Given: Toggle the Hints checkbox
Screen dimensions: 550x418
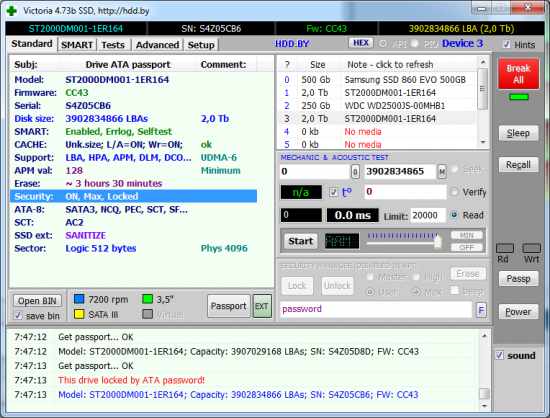Looking at the screenshot, I should [506, 45].
